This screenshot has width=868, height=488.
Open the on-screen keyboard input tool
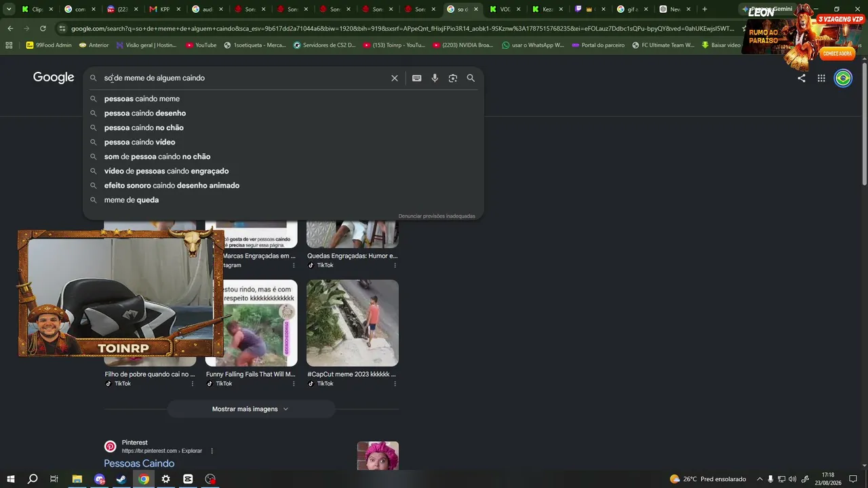click(x=417, y=78)
